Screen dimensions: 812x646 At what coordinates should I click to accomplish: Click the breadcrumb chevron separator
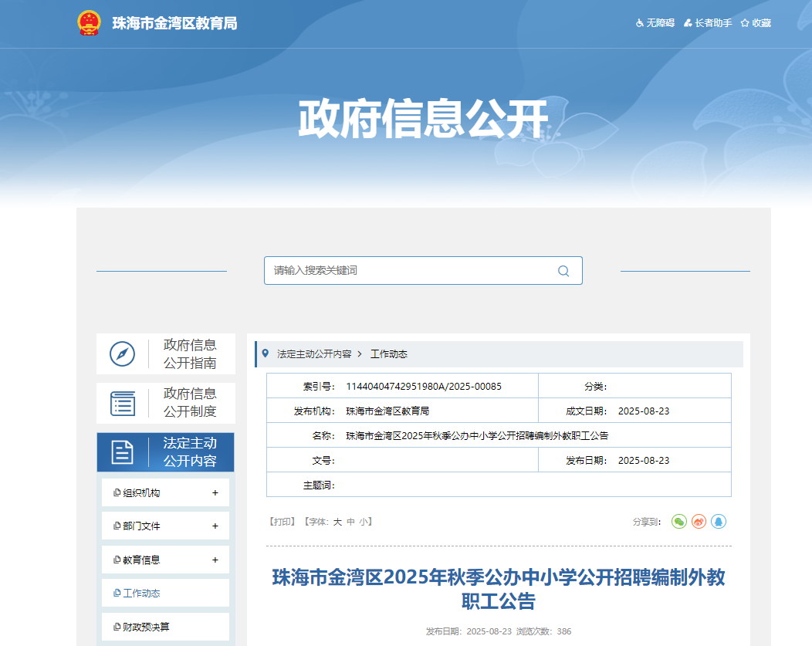(x=360, y=354)
